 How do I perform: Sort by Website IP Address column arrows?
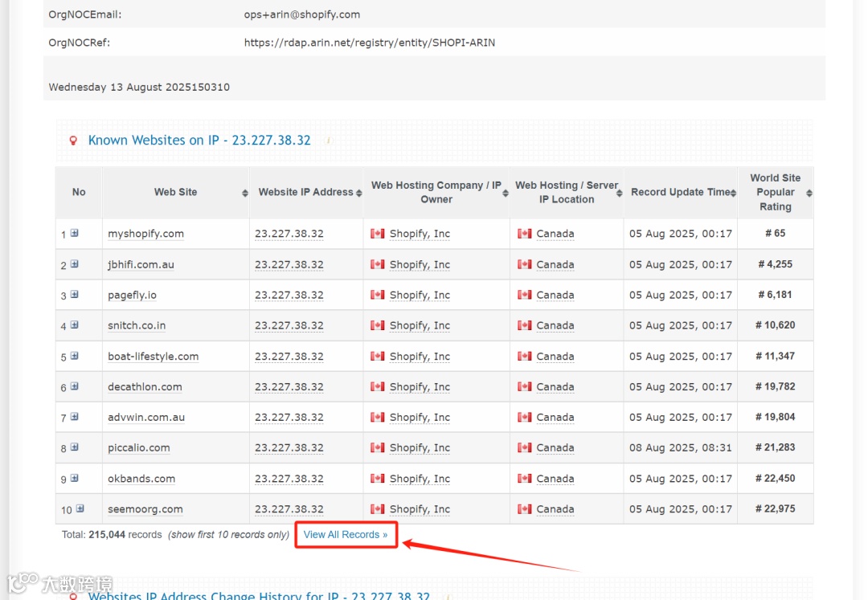point(358,193)
